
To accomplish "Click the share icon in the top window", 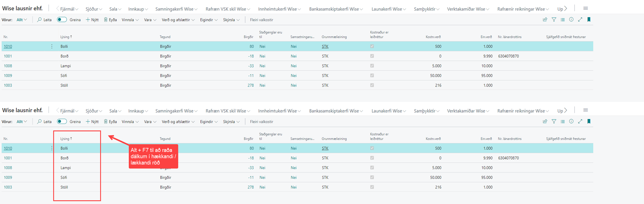I will [545, 20].
